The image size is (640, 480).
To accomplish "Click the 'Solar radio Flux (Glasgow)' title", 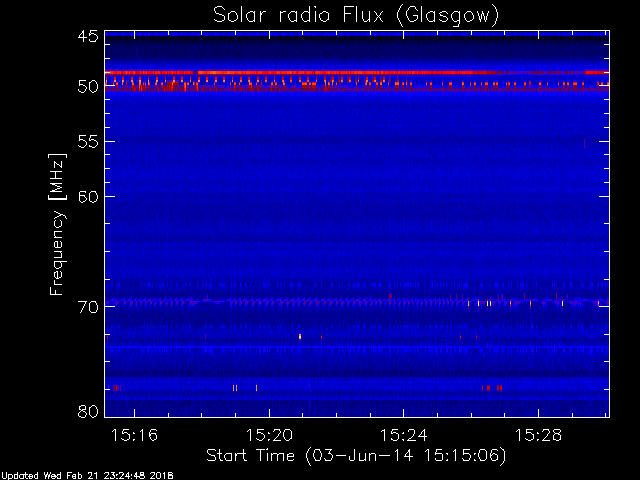I will coord(356,16).
